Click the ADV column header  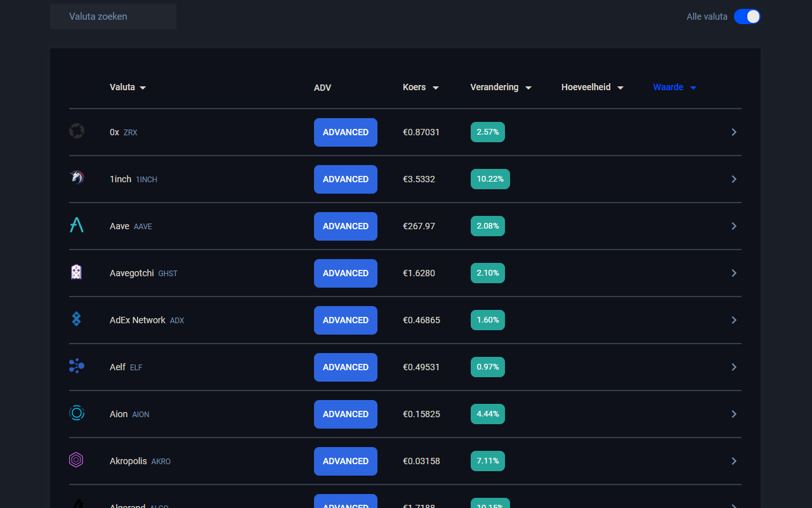[322, 88]
